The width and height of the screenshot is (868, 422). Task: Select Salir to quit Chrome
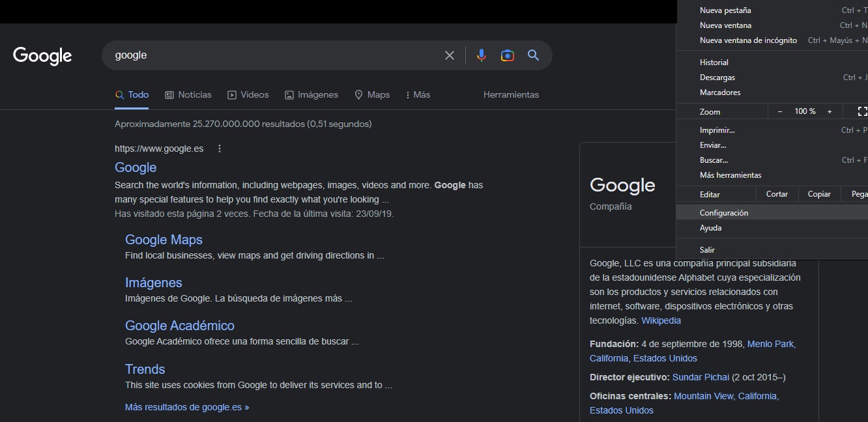[773, 250]
